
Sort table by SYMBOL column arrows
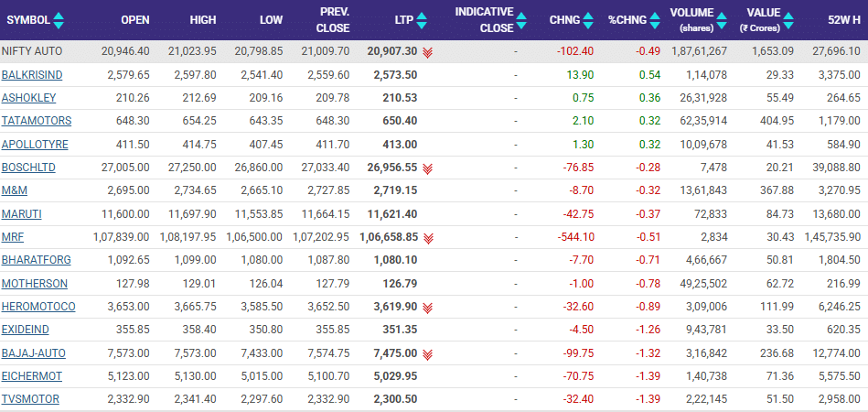(59, 20)
